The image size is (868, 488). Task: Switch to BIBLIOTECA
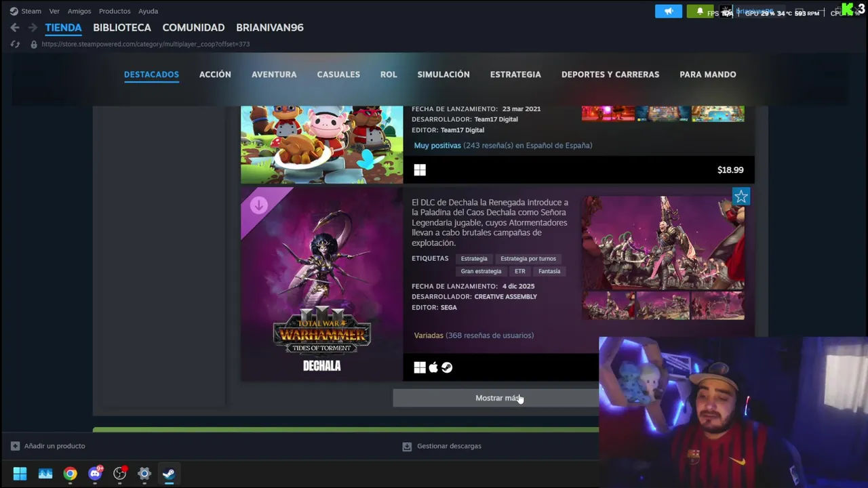pyautogui.click(x=122, y=28)
